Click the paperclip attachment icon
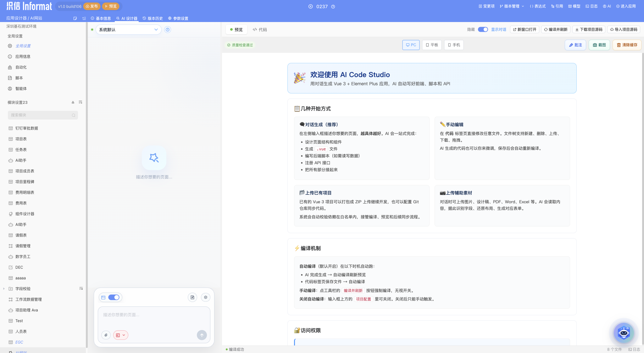 coord(106,335)
